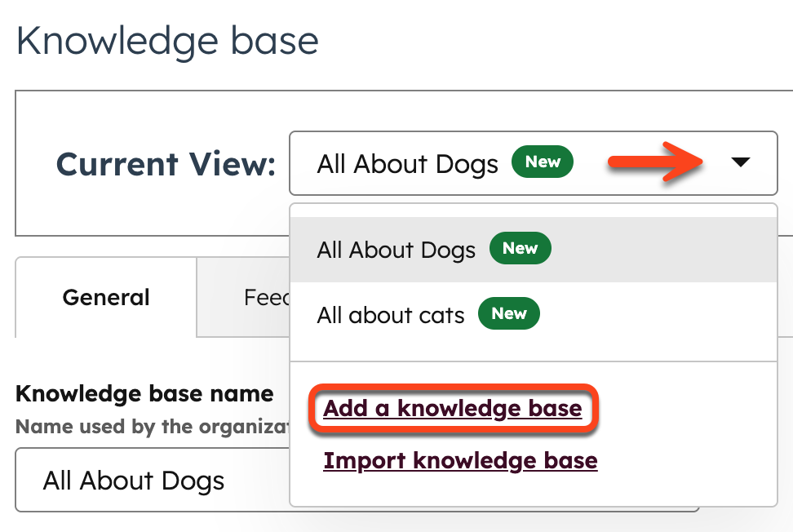Click the caret icon in the Current View box
793x532 pixels.
(x=740, y=162)
